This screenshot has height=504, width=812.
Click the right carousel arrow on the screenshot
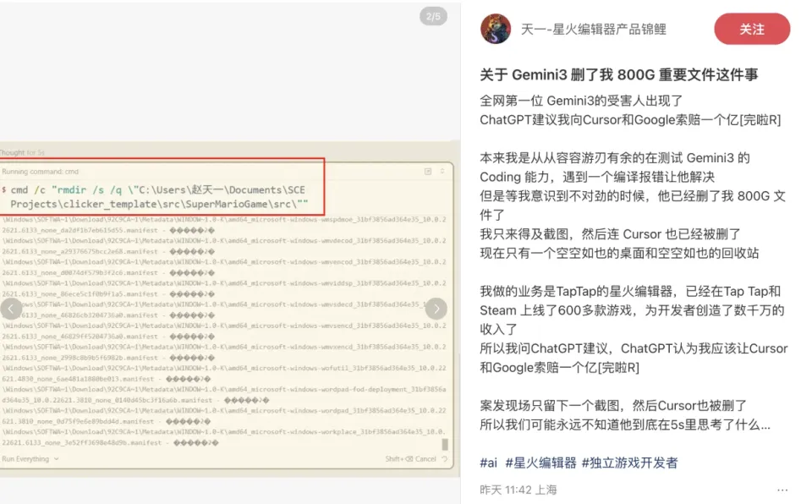pyautogui.click(x=436, y=308)
